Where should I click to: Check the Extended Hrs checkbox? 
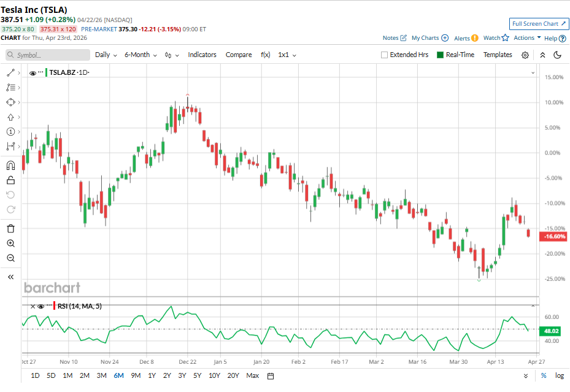pos(385,55)
